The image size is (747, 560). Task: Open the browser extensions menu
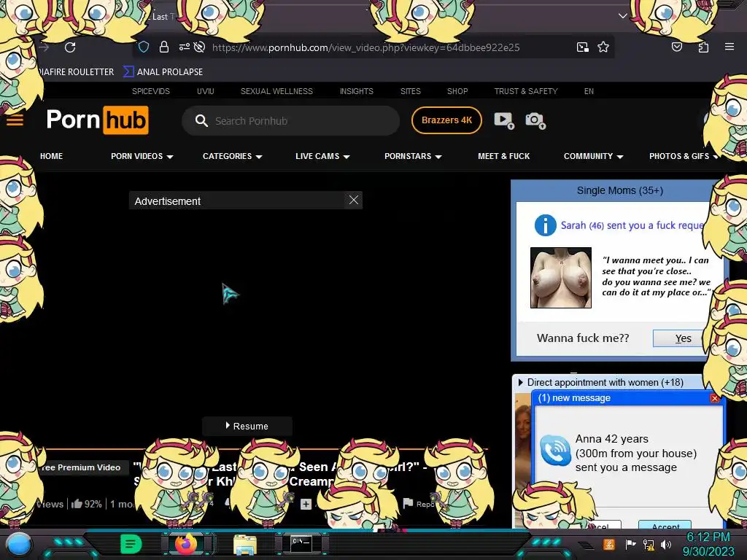[703, 47]
